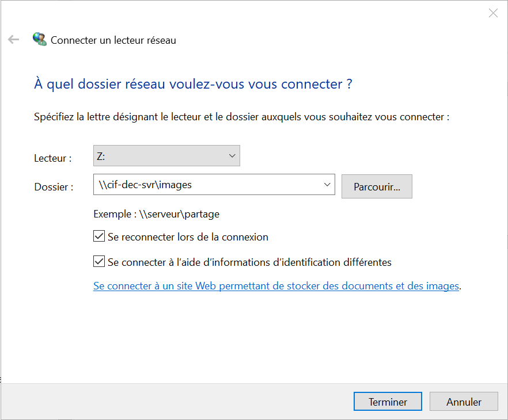508x420 pixels.
Task: Click the "Spécifiez la lettre" instruction text
Action: (241, 117)
